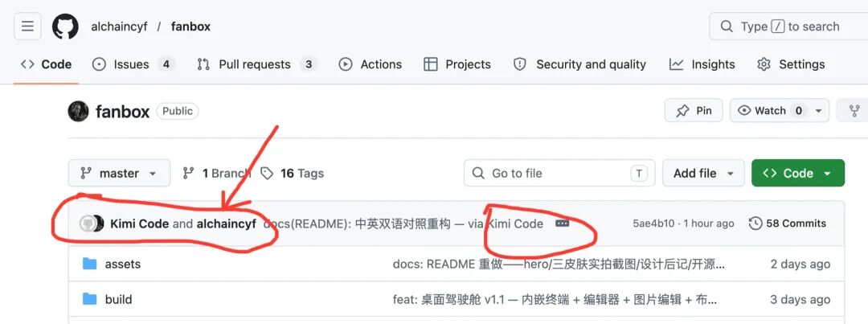This screenshot has width=868, height=324.
Task: Expand commit details with ellipsis button
Action: pos(562,224)
